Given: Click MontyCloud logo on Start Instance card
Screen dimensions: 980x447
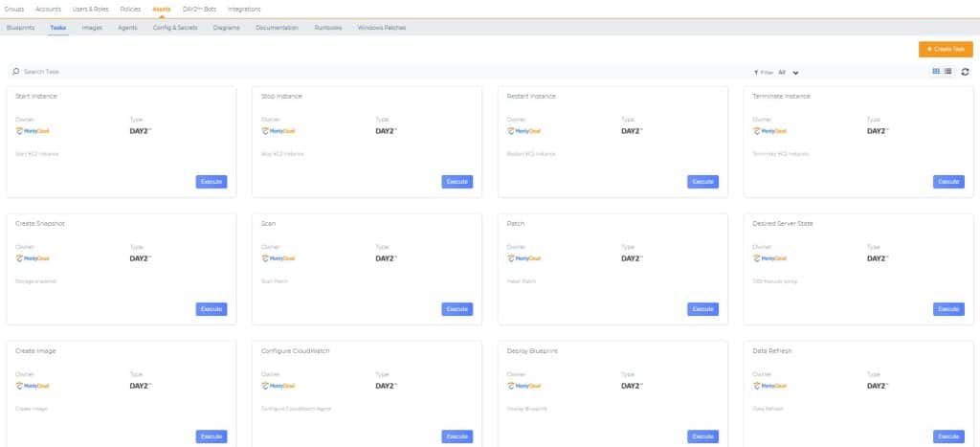Looking at the screenshot, I should click(33, 131).
